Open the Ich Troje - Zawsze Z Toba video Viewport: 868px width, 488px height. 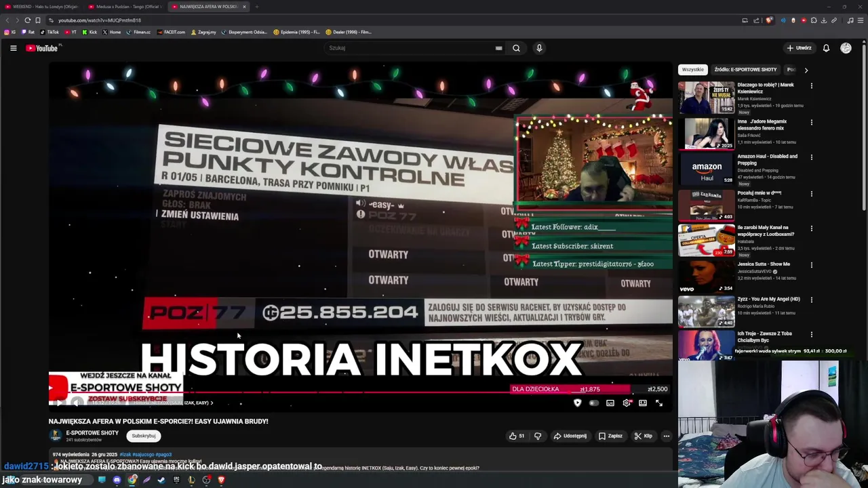click(706, 346)
